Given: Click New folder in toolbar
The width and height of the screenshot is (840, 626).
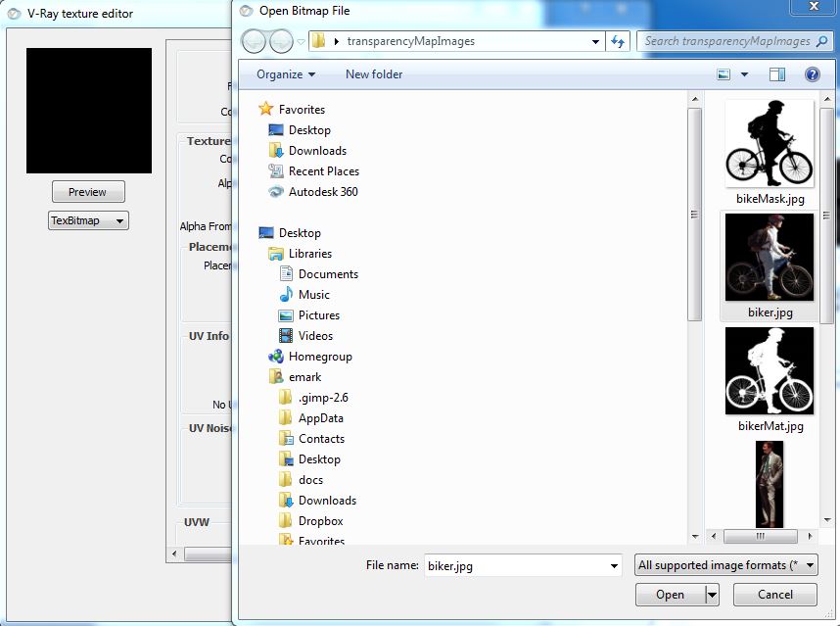Looking at the screenshot, I should coord(374,74).
